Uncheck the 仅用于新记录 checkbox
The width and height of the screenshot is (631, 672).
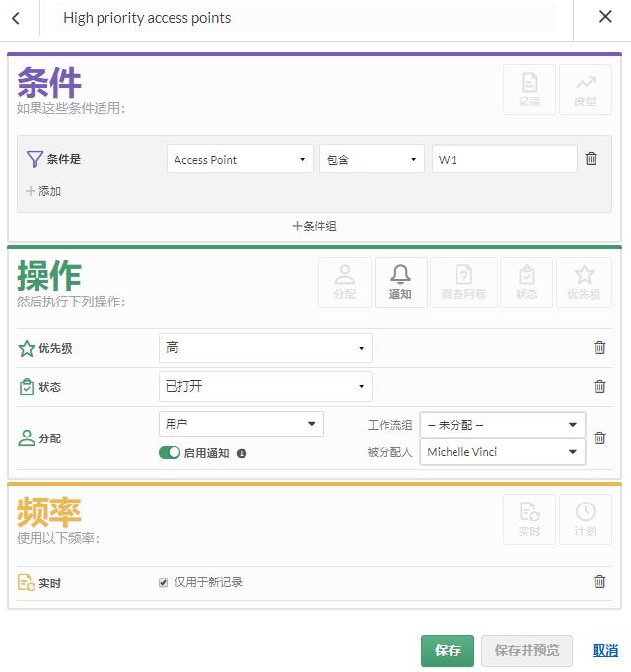(164, 582)
